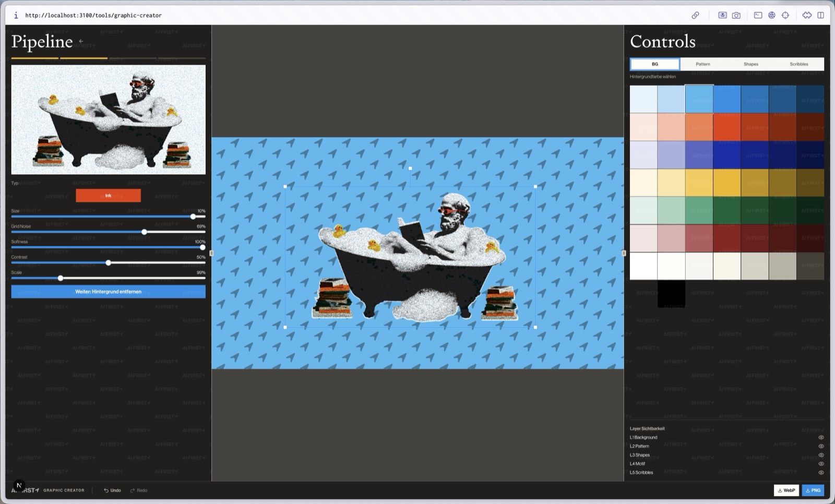Image resolution: width=835 pixels, height=504 pixels.
Task: Click the globe browser icon
Action: [771, 15]
